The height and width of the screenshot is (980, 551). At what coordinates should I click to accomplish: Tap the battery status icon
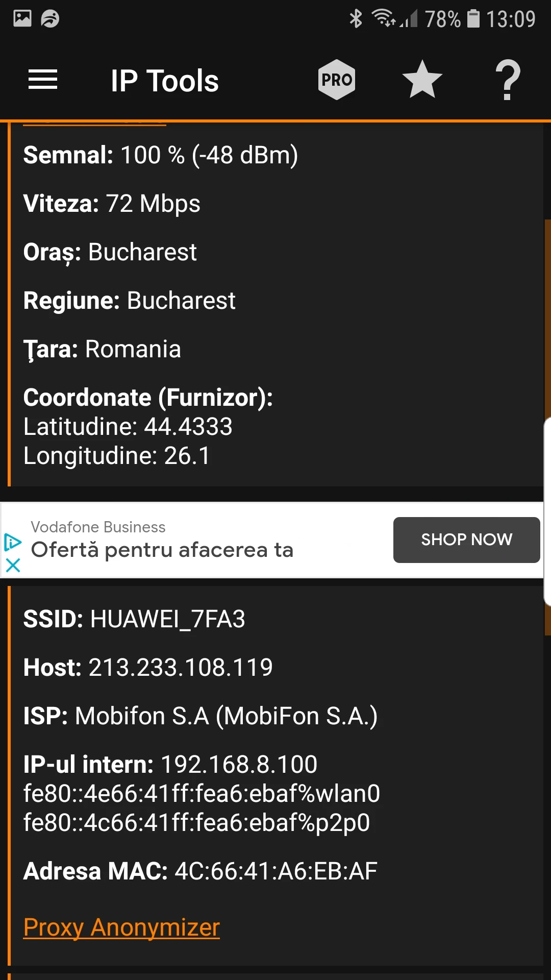[x=473, y=19]
